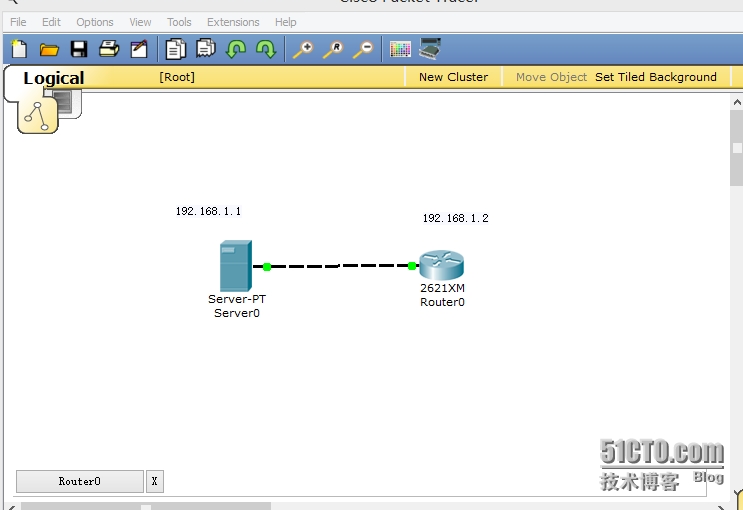Launch the Activity Wizard notepad icon
743x510 pixels.
click(x=139, y=49)
